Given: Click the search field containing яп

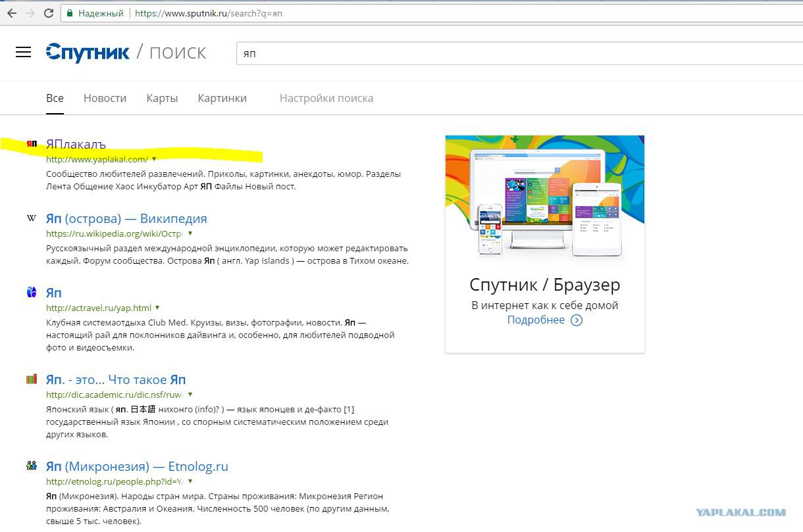Looking at the screenshot, I should [519, 53].
